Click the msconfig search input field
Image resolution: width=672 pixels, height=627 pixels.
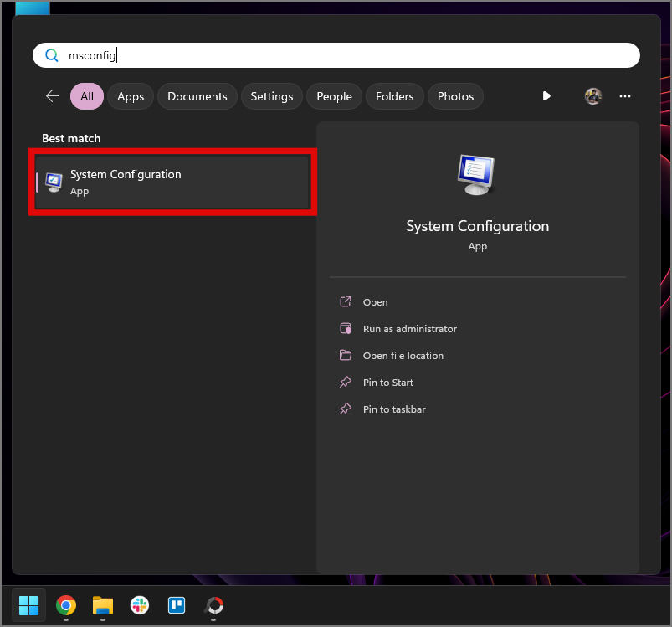(336, 55)
